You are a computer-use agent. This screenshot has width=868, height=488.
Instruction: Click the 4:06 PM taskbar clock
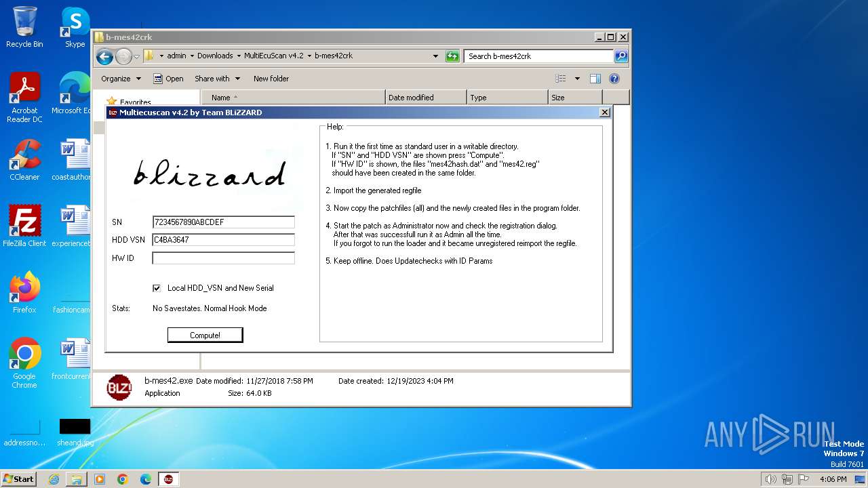833,479
